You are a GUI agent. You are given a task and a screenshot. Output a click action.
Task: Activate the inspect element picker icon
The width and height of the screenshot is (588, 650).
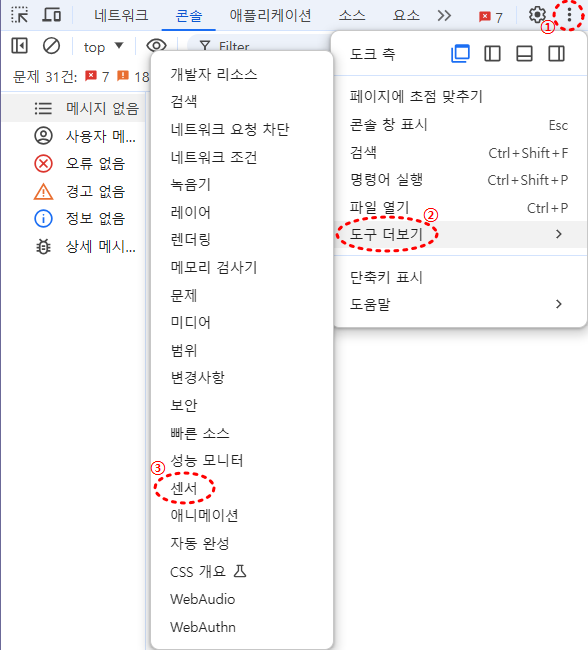tap(19, 15)
